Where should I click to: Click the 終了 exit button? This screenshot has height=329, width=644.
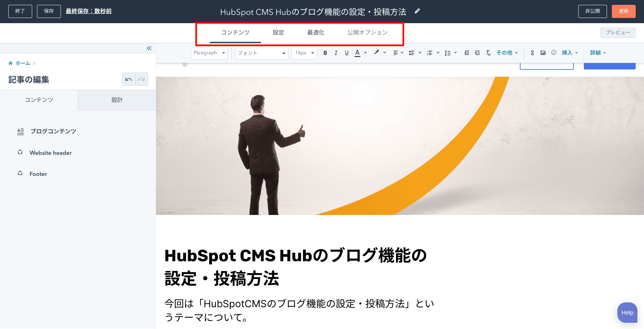tap(20, 11)
